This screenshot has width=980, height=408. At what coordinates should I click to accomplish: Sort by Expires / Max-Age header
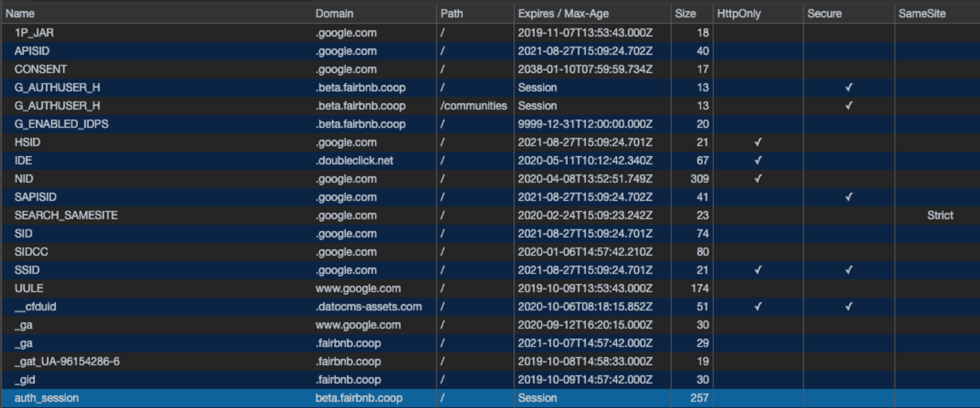click(563, 13)
